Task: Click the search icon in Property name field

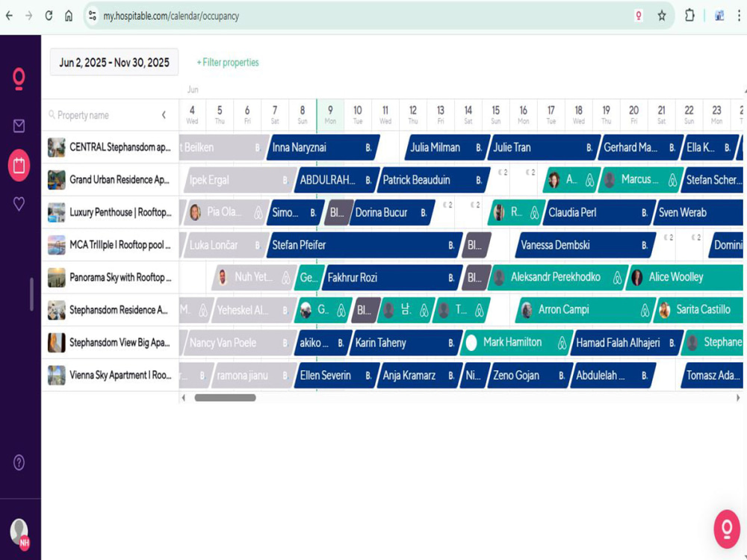Action: (x=52, y=115)
